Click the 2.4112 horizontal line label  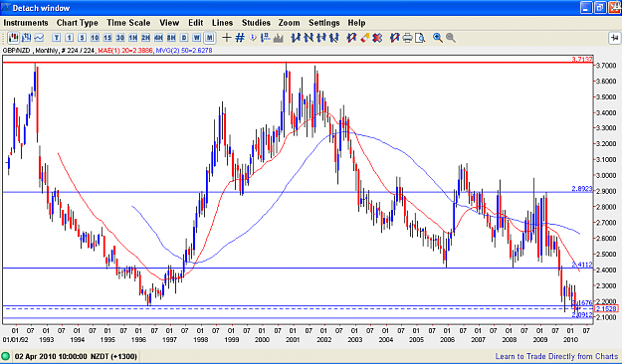point(582,265)
